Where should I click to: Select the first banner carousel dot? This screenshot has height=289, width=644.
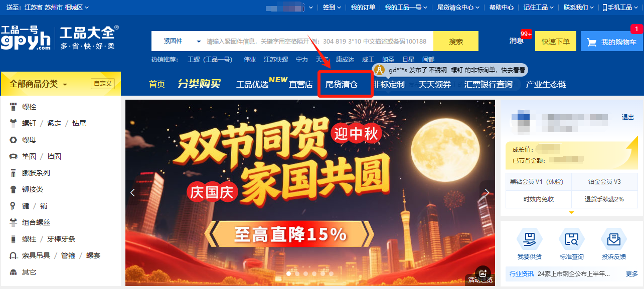coord(289,273)
